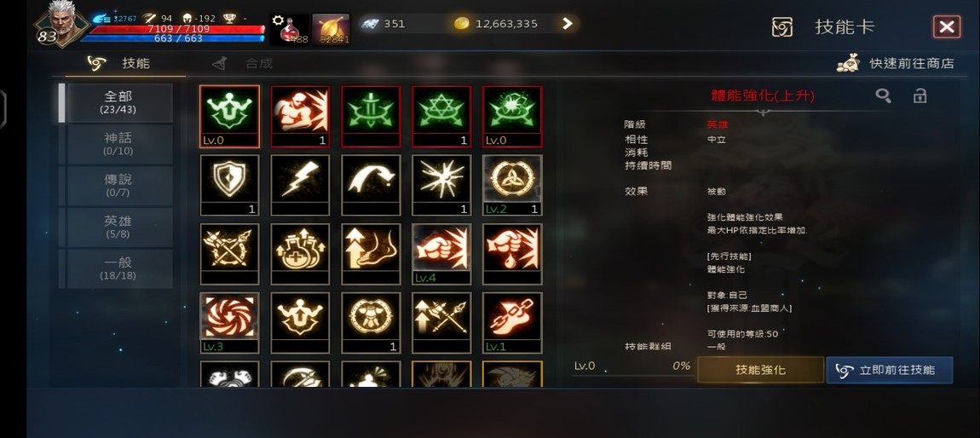Select the red spiral Lv.3 skill card
980x438 pixels.
229,322
